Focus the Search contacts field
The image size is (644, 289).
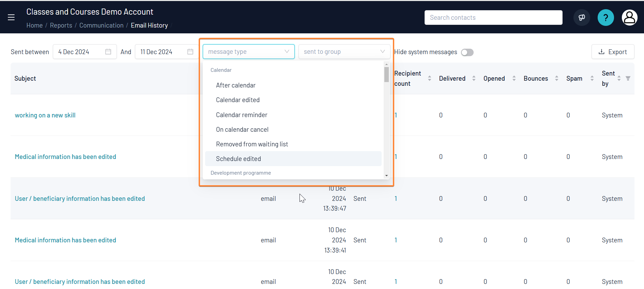click(493, 17)
